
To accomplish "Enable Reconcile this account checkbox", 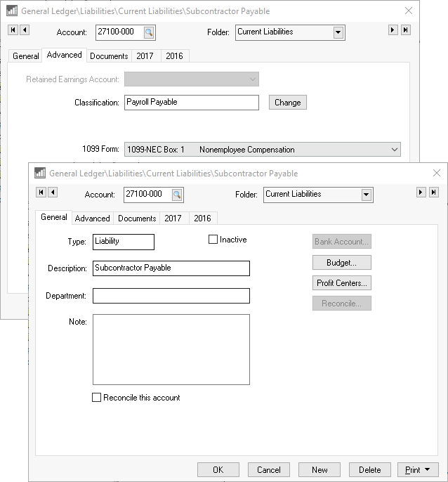I will (x=97, y=398).
